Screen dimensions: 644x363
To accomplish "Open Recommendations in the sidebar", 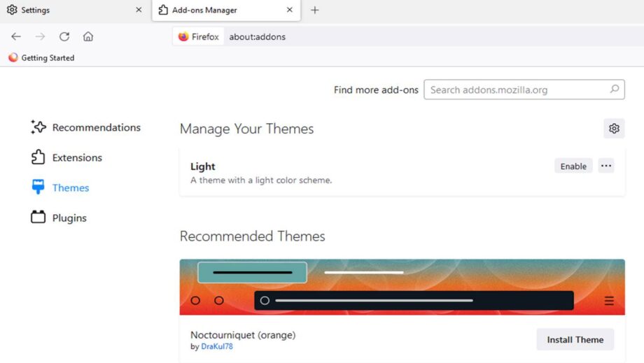I will click(86, 127).
